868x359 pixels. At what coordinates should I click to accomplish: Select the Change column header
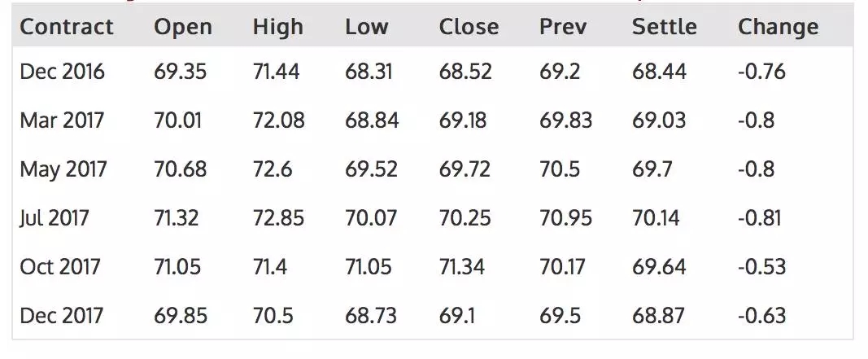coord(778,27)
